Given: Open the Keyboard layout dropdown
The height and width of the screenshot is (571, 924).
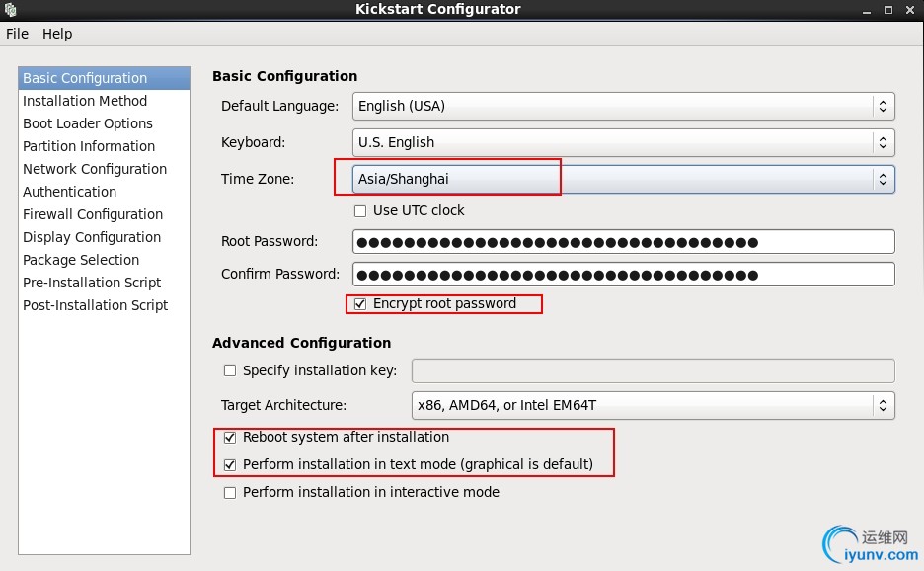Looking at the screenshot, I should click(623, 142).
